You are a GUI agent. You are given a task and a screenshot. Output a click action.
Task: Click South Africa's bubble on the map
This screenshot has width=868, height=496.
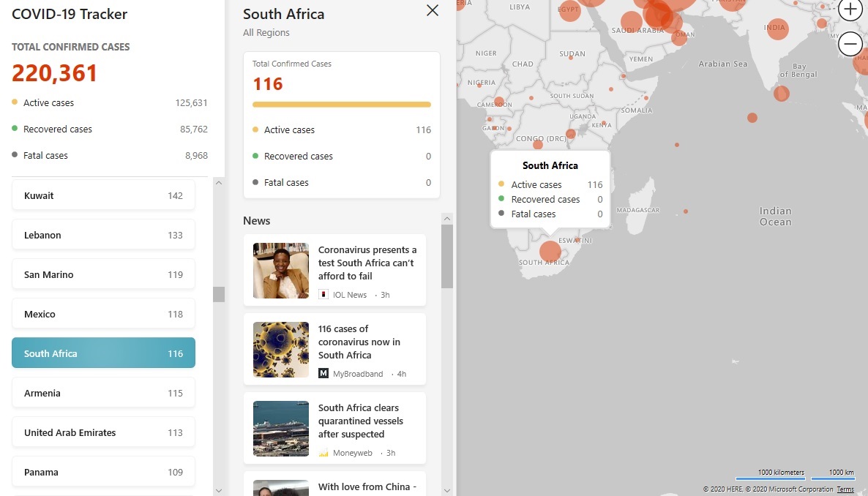point(550,252)
